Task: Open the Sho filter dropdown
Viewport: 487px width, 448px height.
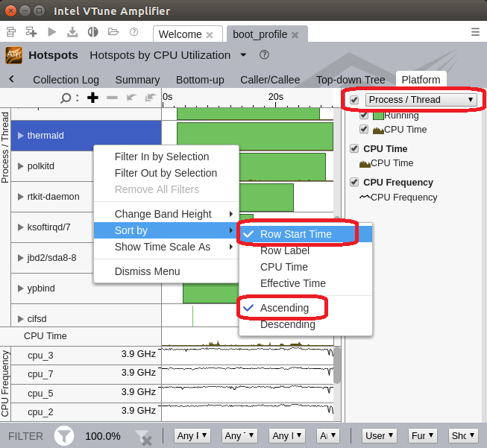Action: [463, 436]
